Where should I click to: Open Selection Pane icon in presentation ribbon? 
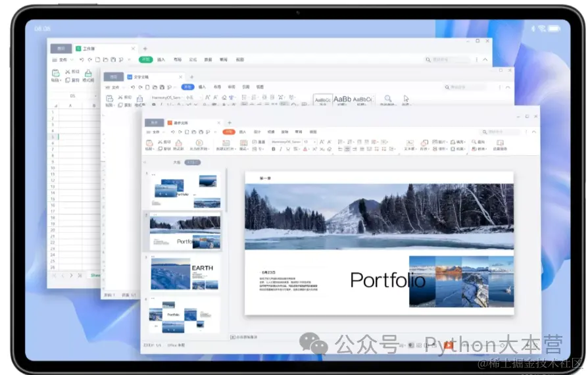coord(500,143)
